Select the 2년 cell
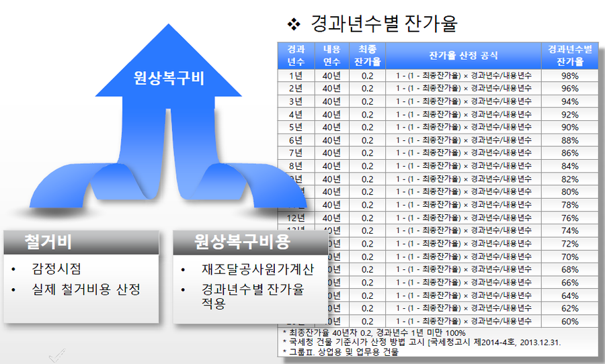 tap(296, 88)
